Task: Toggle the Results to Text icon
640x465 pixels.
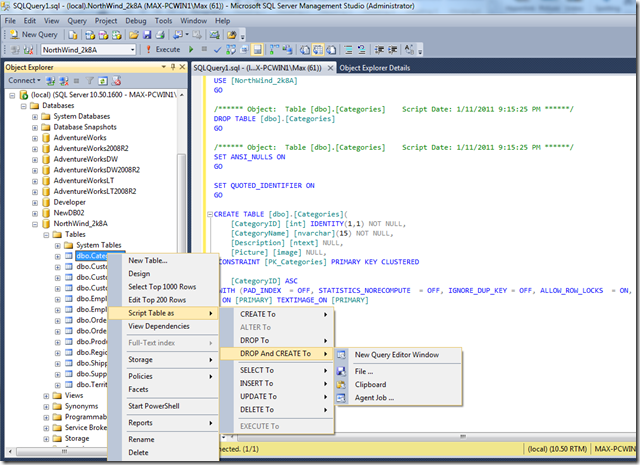Action: pos(305,50)
